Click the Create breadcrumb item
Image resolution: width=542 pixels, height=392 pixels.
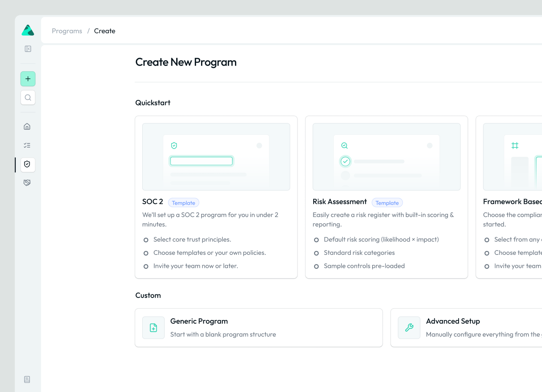[x=105, y=31]
